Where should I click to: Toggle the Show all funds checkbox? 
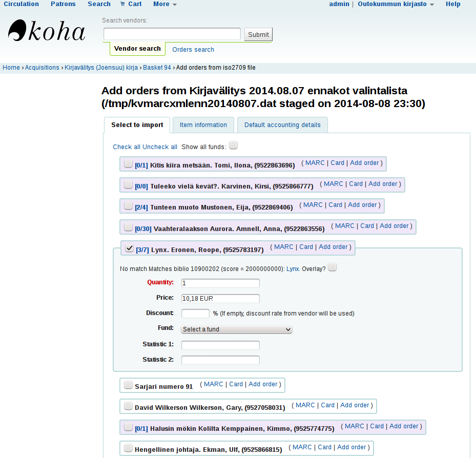(x=233, y=145)
